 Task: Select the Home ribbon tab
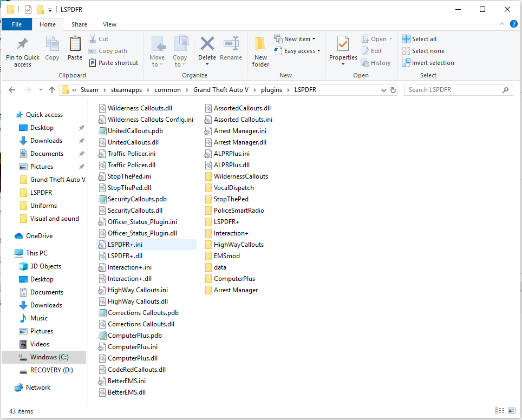coord(48,24)
